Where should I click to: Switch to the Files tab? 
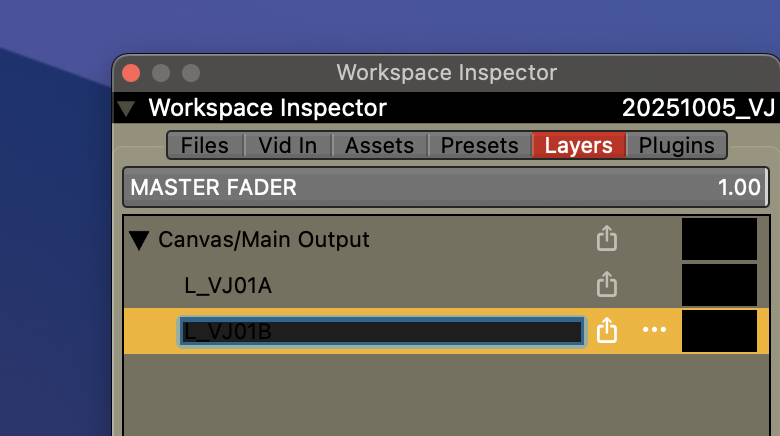pyautogui.click(x=204, y=145)
